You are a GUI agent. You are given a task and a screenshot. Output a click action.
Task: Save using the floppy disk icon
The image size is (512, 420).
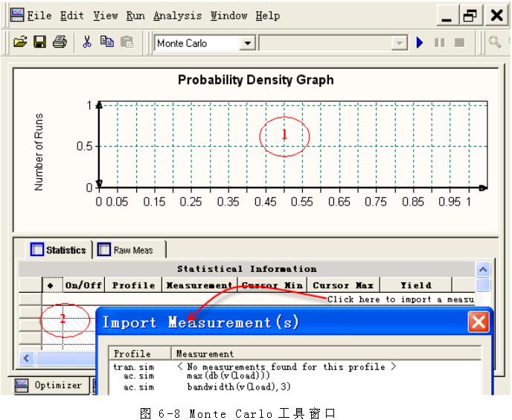[x=40, y=42]
